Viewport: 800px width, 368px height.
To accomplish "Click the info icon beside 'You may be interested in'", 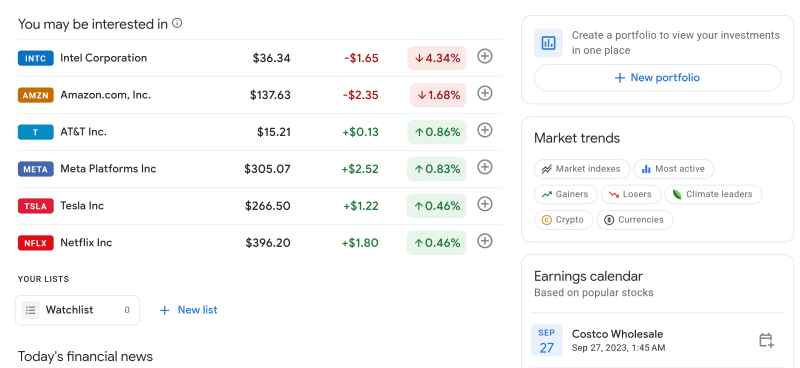I will pyautogui.click(x=177, y=23).
